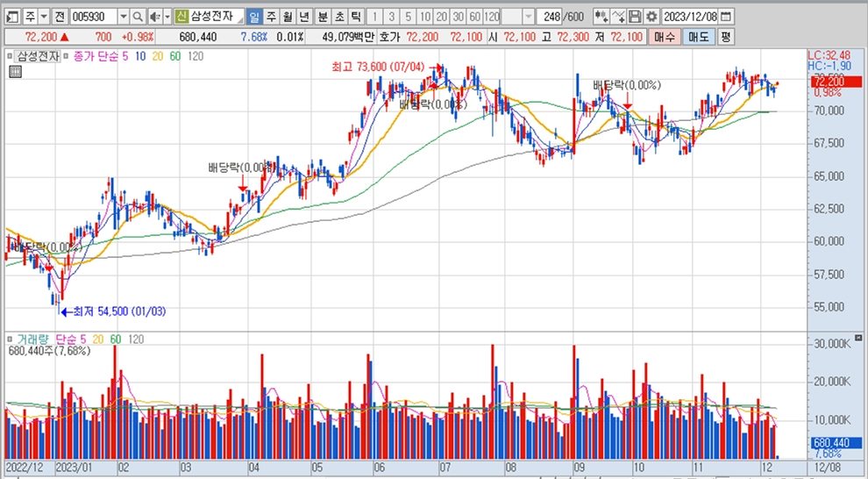Screen dimensions: 868x479
Task: Expand the 주 type dropdown arrow
Action: coord(45,17)
